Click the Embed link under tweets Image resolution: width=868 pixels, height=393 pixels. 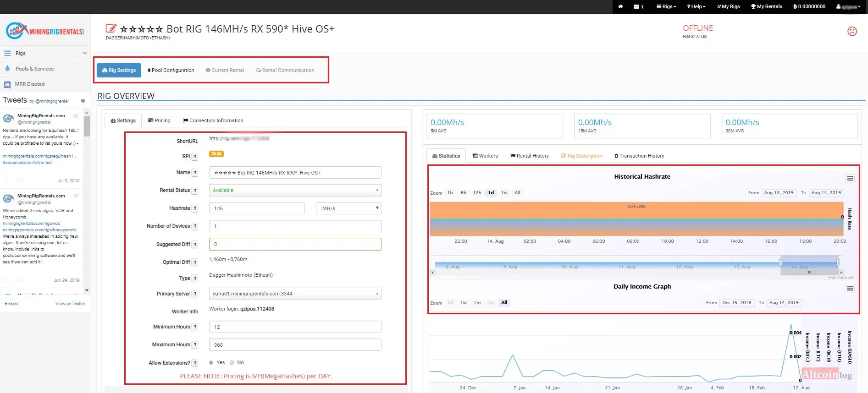point(11,304)
